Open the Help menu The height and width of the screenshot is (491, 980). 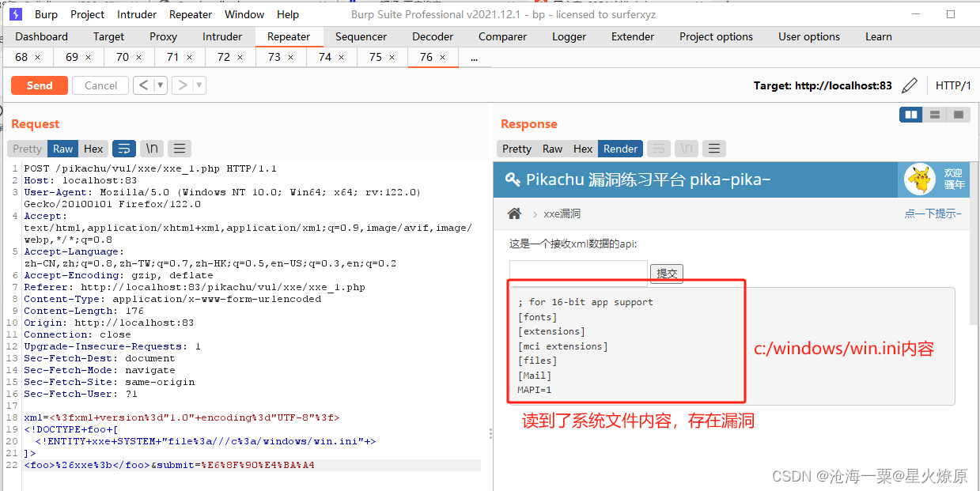click(x=288, y=14)
